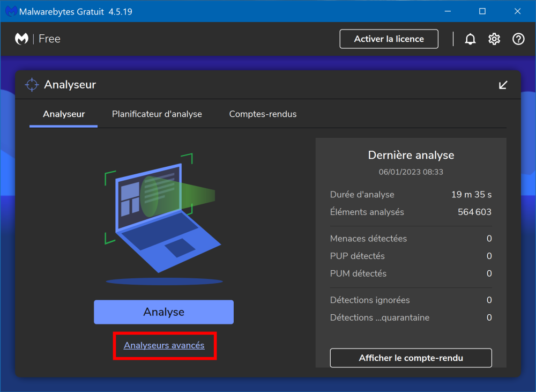
Task: Click the 19 m 35 s value
Action: click(471, 195)
